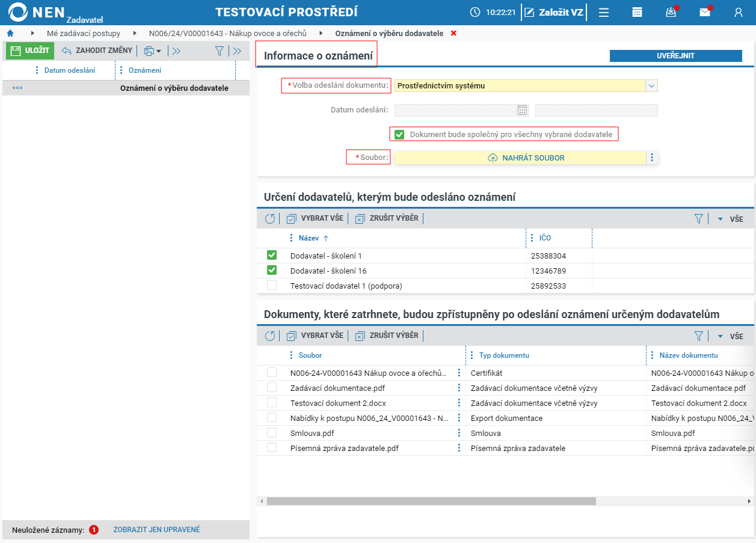Check Testovací dodavatel 1 (podpora) checkbox
Viewport: 756px width, 543px height.
272,285
